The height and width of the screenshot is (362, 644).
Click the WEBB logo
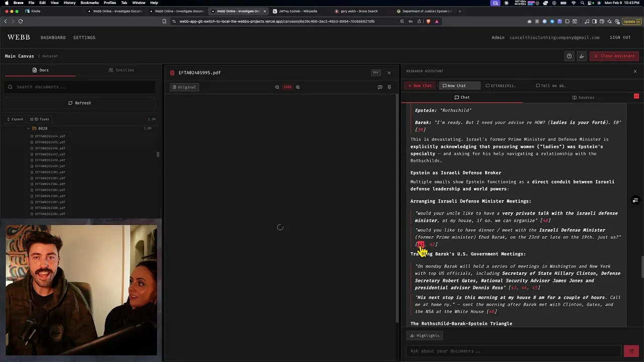(x=19, y=37)
